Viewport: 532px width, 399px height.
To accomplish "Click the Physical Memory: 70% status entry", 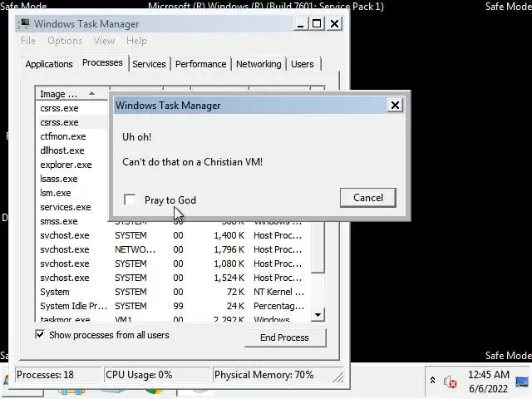I will (x=272, y=375).
